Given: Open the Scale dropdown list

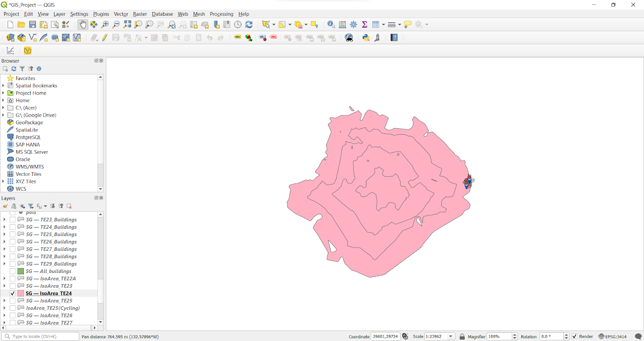Looking at the screenshot, I should click(451, 337).
